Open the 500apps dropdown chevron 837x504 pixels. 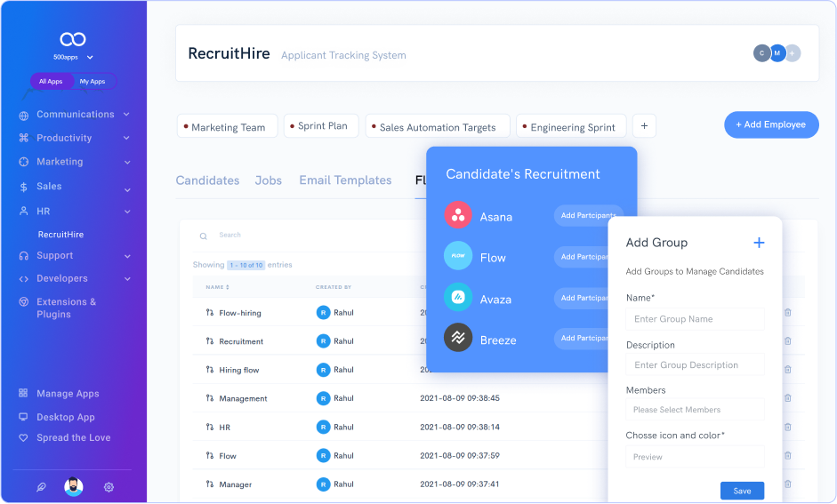pyautogui.click(x=90, y=58)
